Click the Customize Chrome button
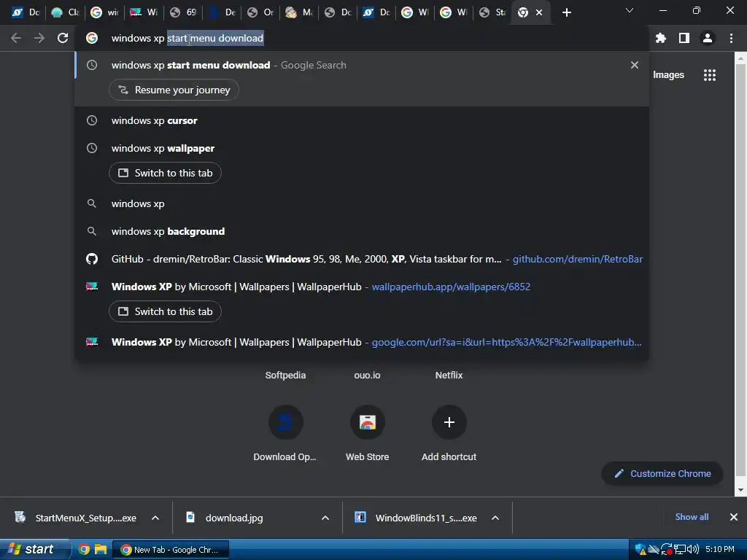747x560 pixels. 662,474
